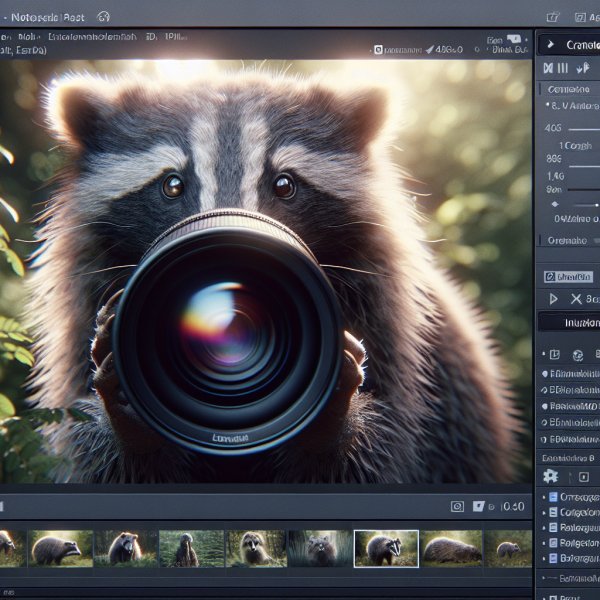Click the camera icon above the filmstrip
600x600 pixels.
457,507
